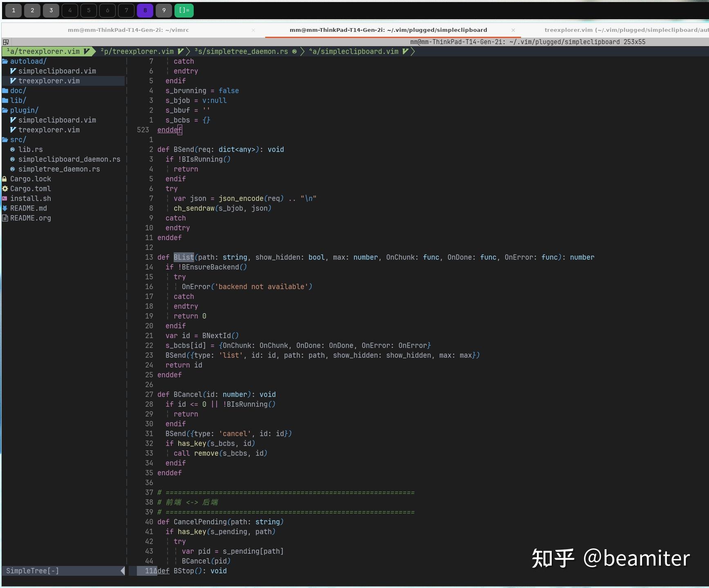The image size is (709, 588).
Task: Click the lock icon beside Cargo.lock
Action: point(4,178)
